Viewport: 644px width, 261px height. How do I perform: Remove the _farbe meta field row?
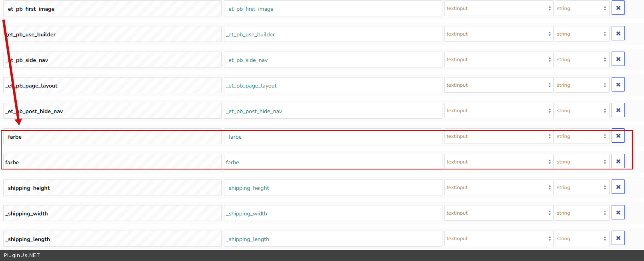618,136
